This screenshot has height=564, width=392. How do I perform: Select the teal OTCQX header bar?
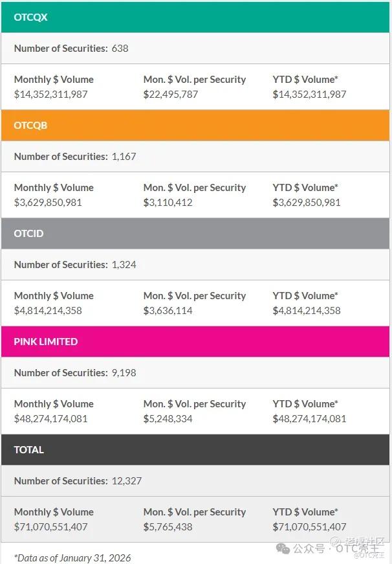click(x=195, y=17)
